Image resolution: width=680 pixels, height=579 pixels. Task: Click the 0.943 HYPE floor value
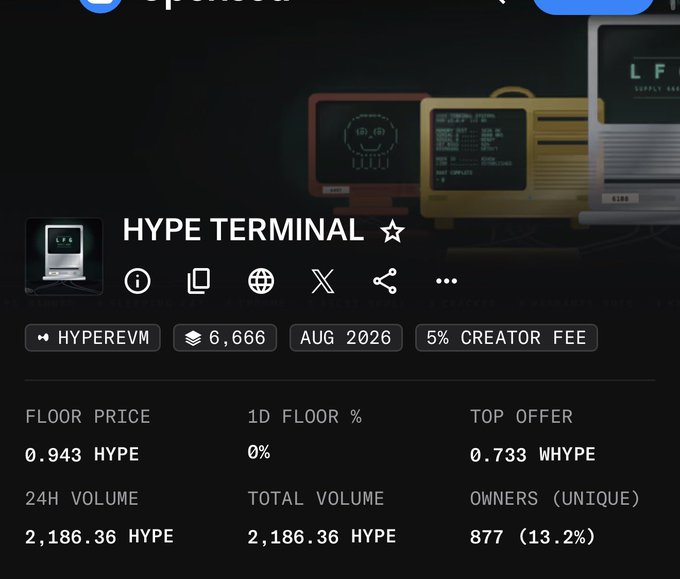(82, 455)
